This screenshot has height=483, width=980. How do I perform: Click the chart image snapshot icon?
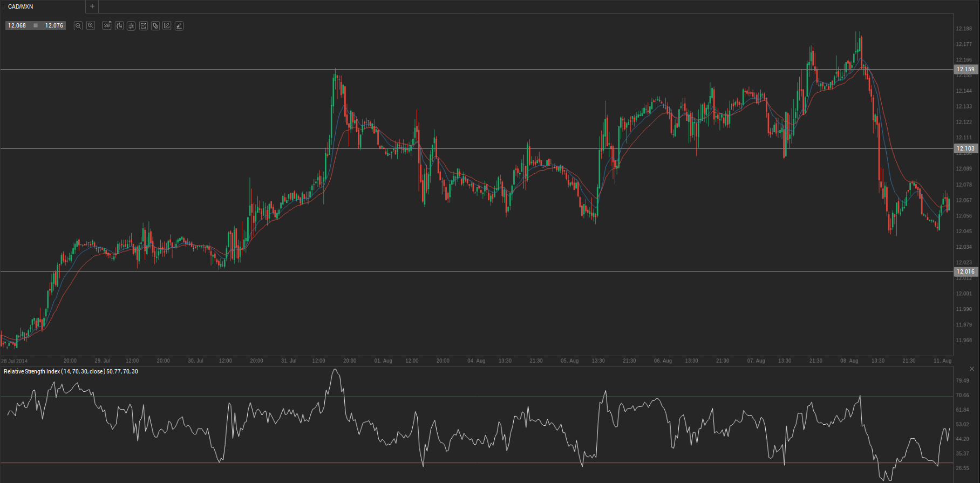[x=144, y=26]
